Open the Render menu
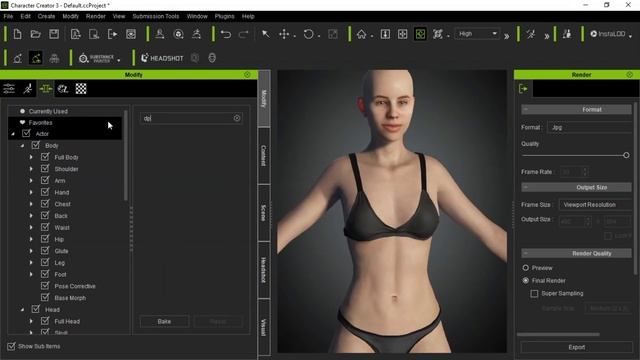 click(96, 16)
